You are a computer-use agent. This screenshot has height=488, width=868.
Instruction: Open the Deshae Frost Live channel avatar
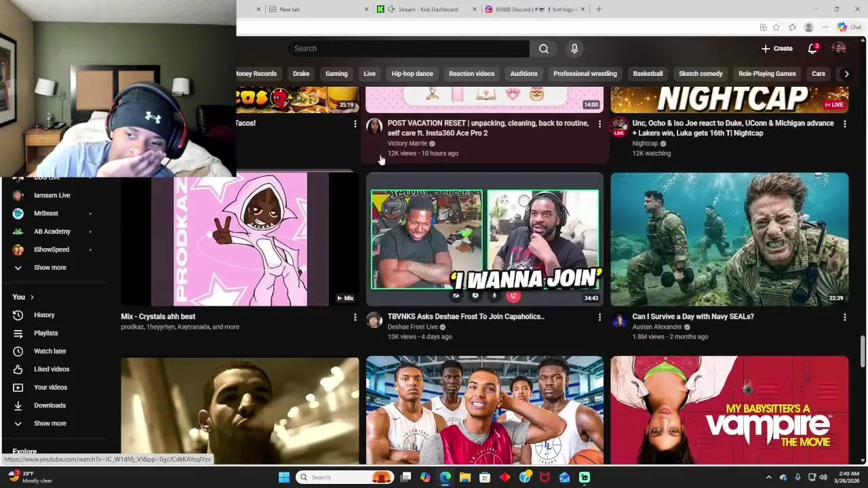[374, 320]
